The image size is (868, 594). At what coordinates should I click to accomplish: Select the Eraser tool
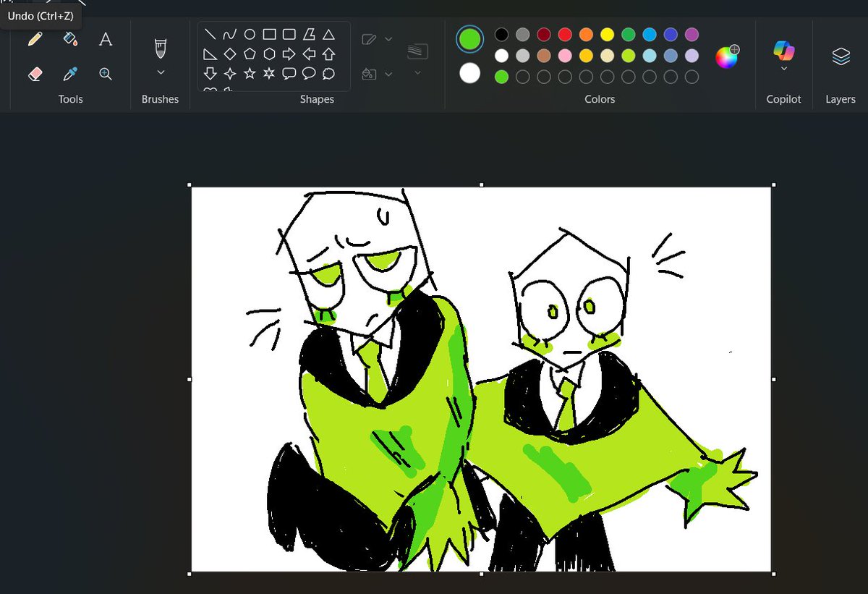35,74
